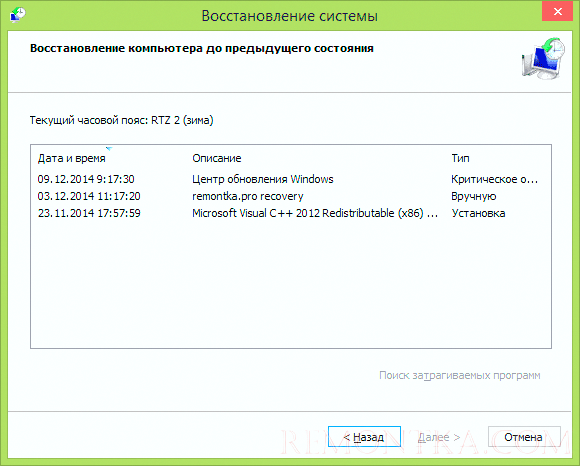Click the System Restore title bar icon
The width and height of the screenshot is (580, 466).
point(17,15)
